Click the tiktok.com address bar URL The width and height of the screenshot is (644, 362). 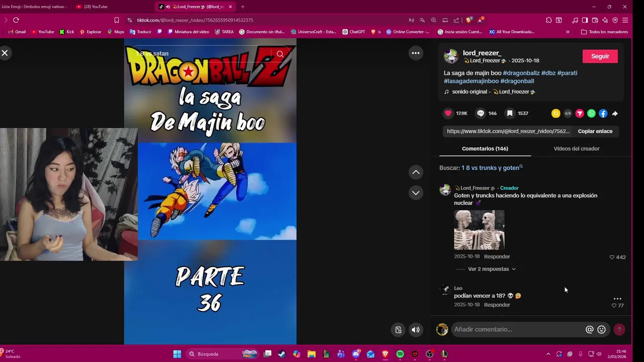pos(195,20)
